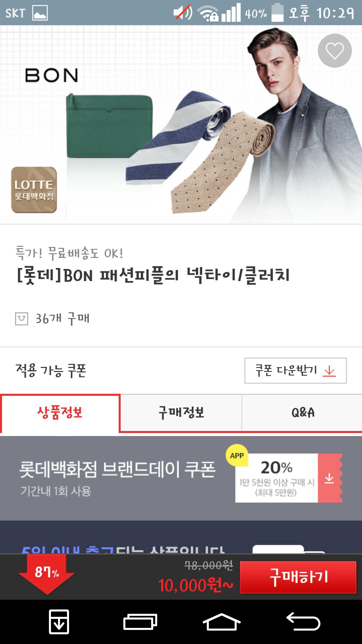Tap the red 구매하기 button
This screenshot has height=644, width=362.
click(x=298, y=577)
